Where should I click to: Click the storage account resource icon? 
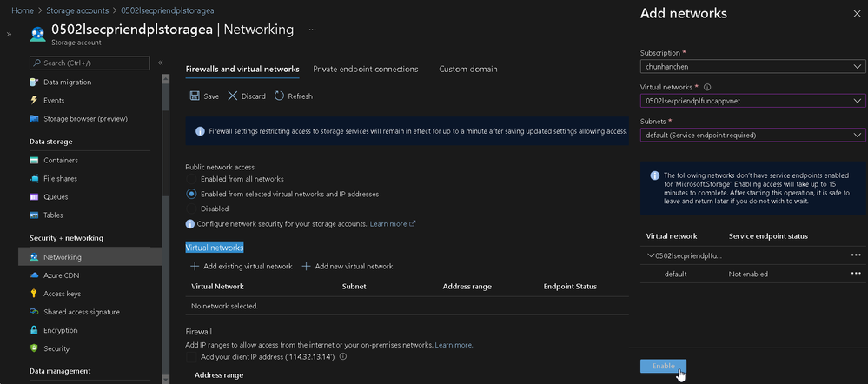[37, 33]
